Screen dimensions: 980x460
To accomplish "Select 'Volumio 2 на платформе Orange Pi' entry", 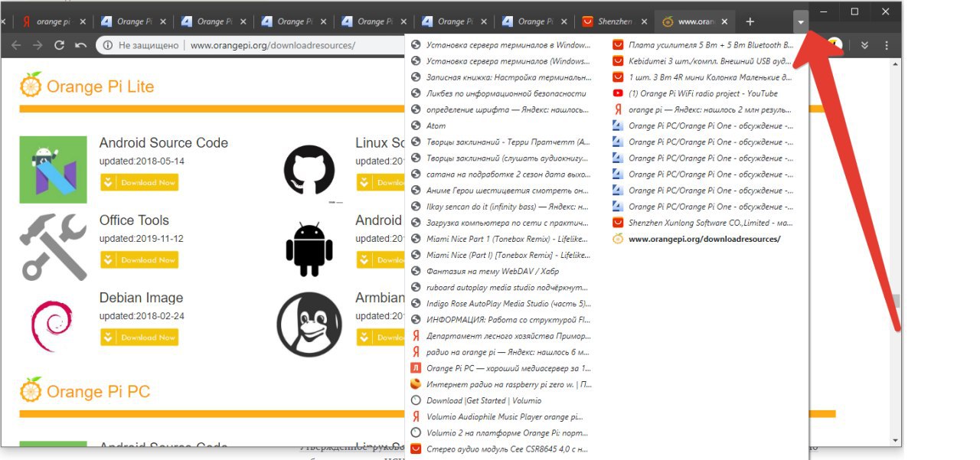I will tap(500, 432).
